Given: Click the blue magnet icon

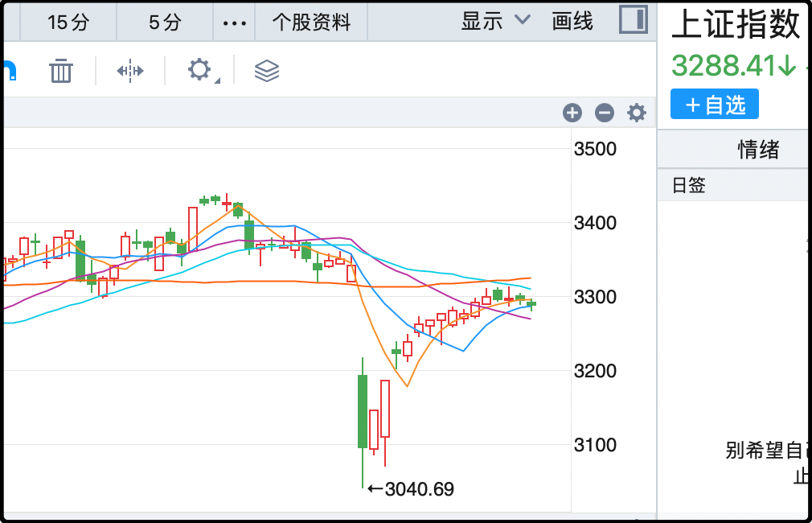Looking at the screenshot, I should pos(8,71).
